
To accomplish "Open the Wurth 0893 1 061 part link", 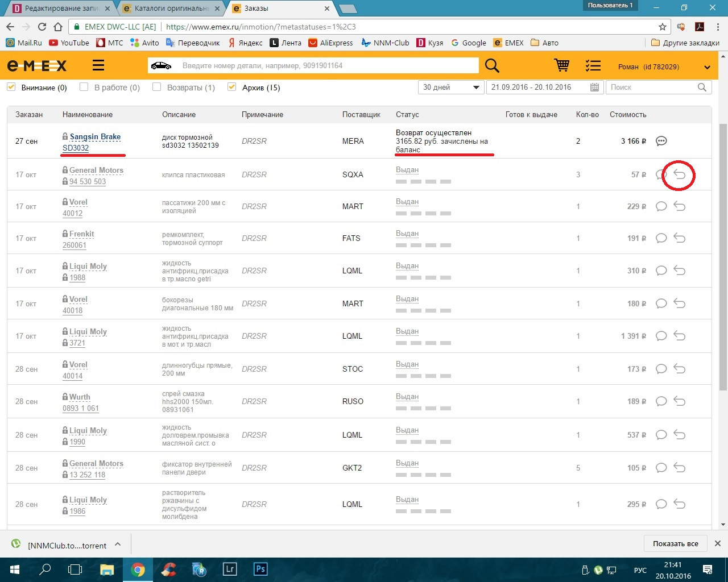I will pos(81,408).
